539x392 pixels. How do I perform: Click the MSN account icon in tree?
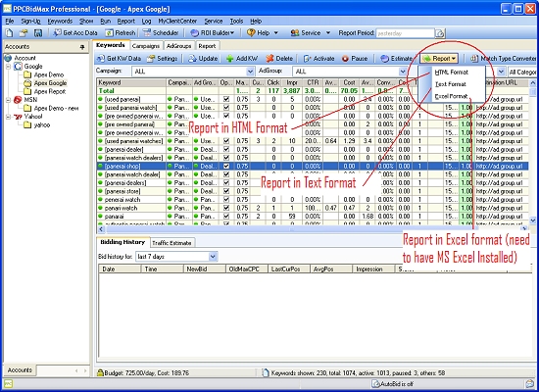(18, 100)
